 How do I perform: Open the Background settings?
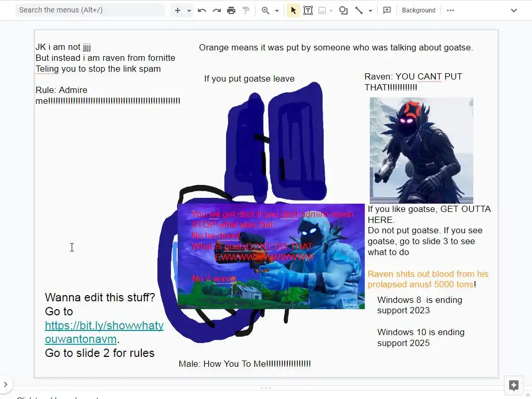419,10
